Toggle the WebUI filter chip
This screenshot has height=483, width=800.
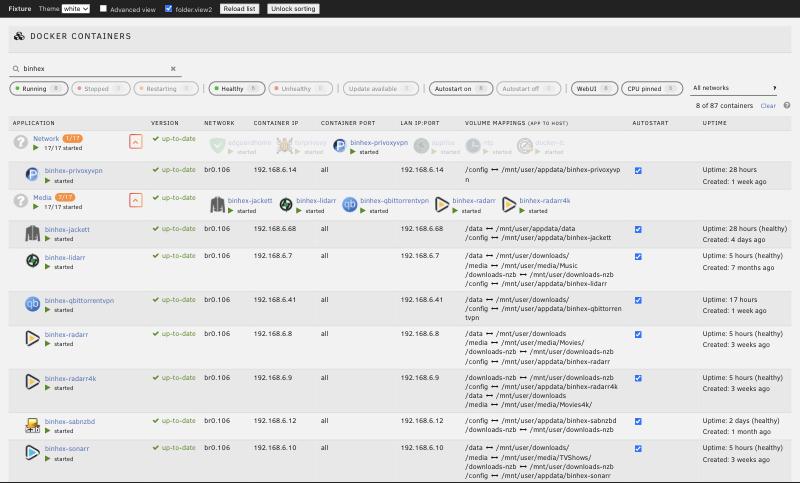(x=594, y=88)
